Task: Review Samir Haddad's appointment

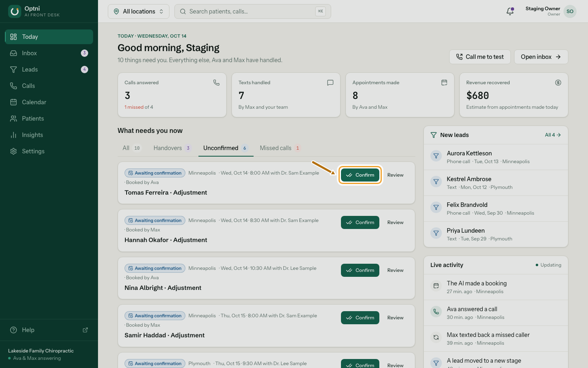Action: pyautogui.click(x=395, y=318)
